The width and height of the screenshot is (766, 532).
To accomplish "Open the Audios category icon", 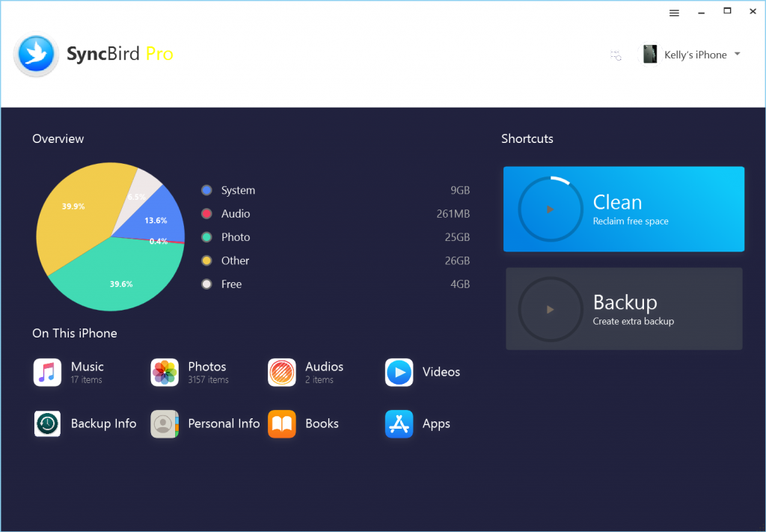I will (x=282, y=373).
